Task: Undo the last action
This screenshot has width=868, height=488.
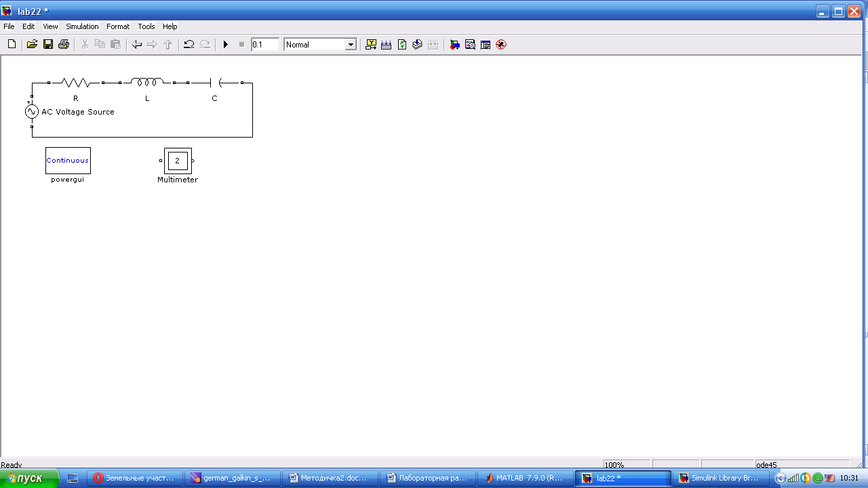Action: [x=189, y=45]
